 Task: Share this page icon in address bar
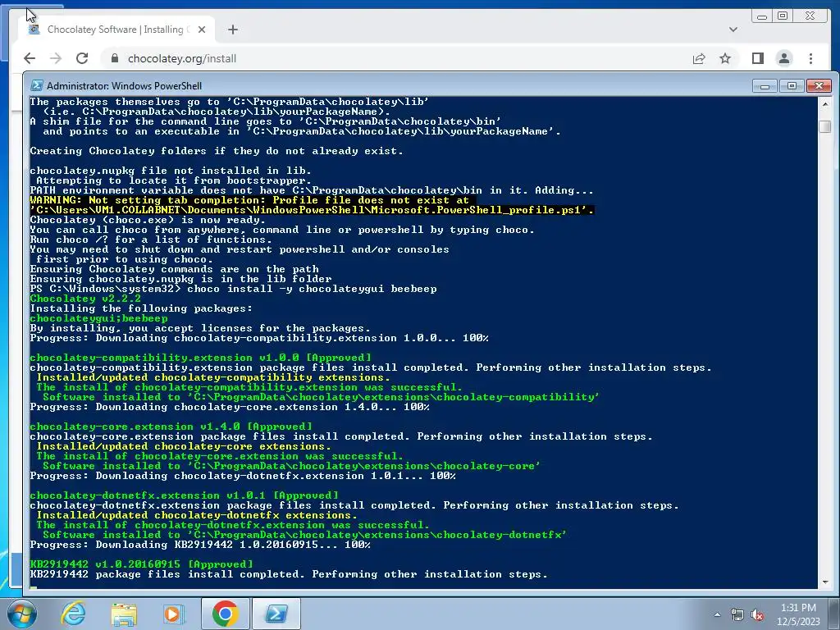point(699,58)
